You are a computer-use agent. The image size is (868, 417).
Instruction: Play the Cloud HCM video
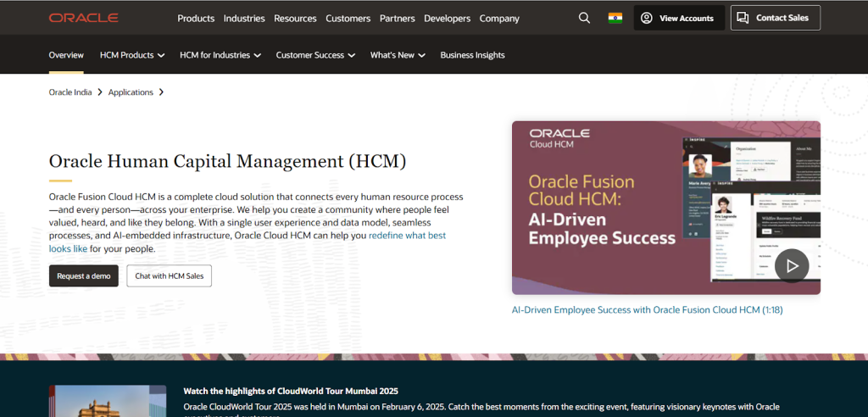coord(792,266)
